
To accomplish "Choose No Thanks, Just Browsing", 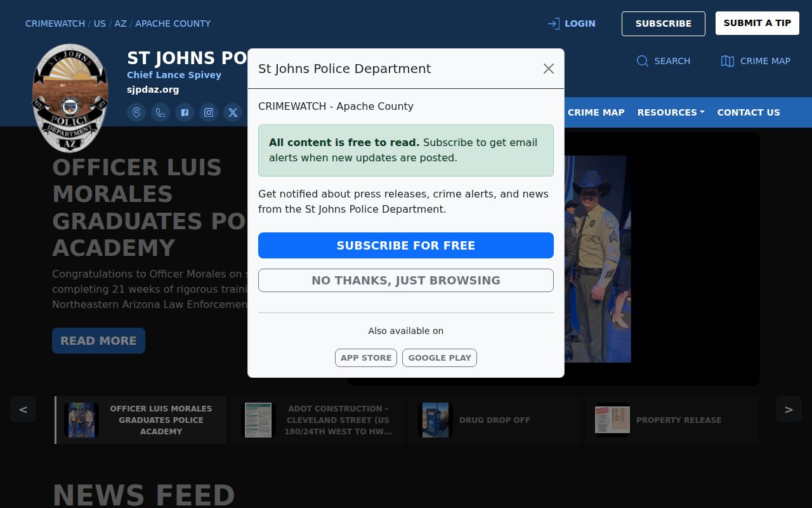I will [x=406, y=280].
